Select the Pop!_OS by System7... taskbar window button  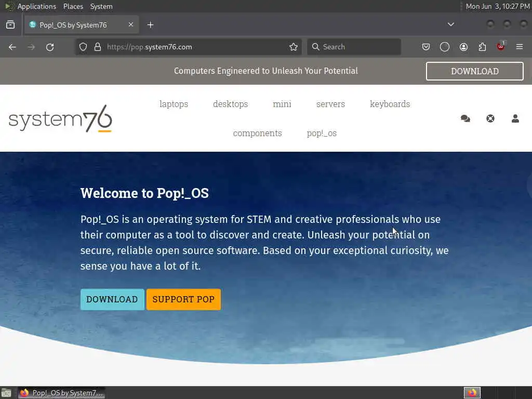[x=61, y=393]
